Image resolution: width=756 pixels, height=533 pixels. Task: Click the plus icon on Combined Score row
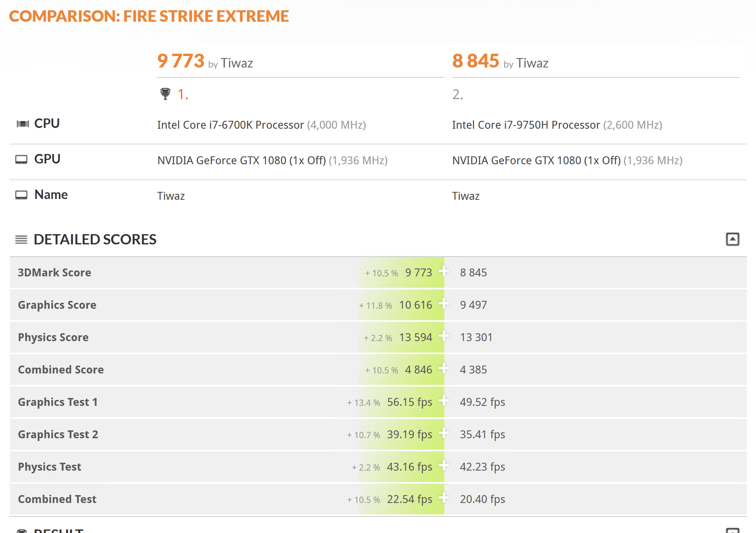(444, 368)
